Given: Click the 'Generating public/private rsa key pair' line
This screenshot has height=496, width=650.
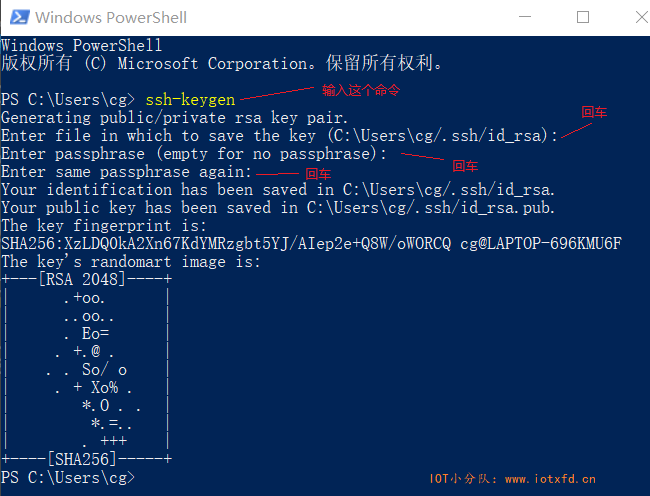Looking at the screenshot, I should coord(174,118).
